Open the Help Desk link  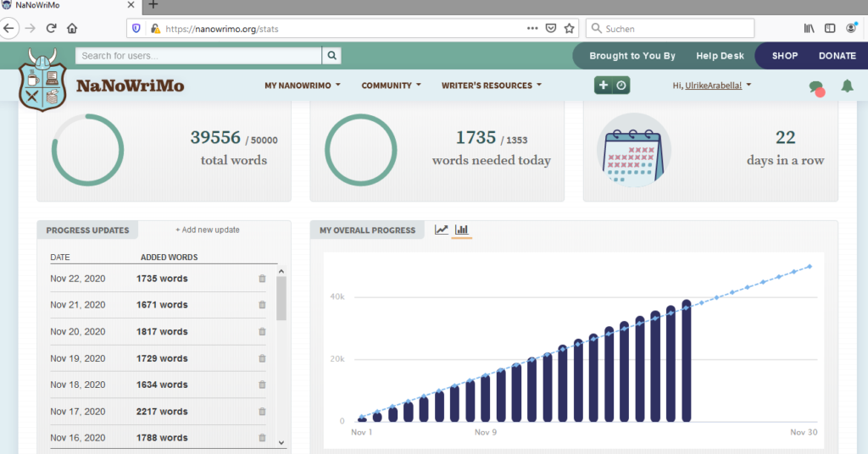(x=720, y=56)
